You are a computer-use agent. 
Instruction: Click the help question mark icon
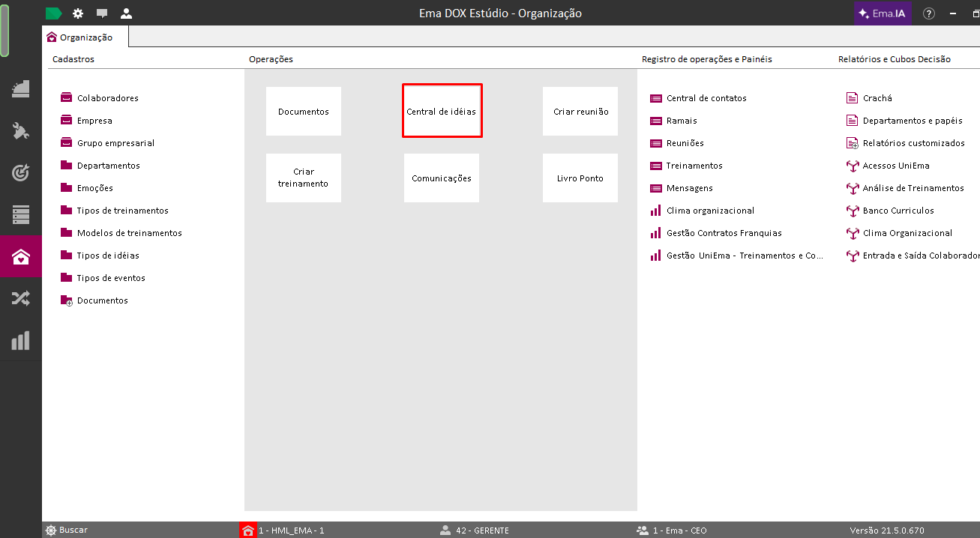(929, 13)
